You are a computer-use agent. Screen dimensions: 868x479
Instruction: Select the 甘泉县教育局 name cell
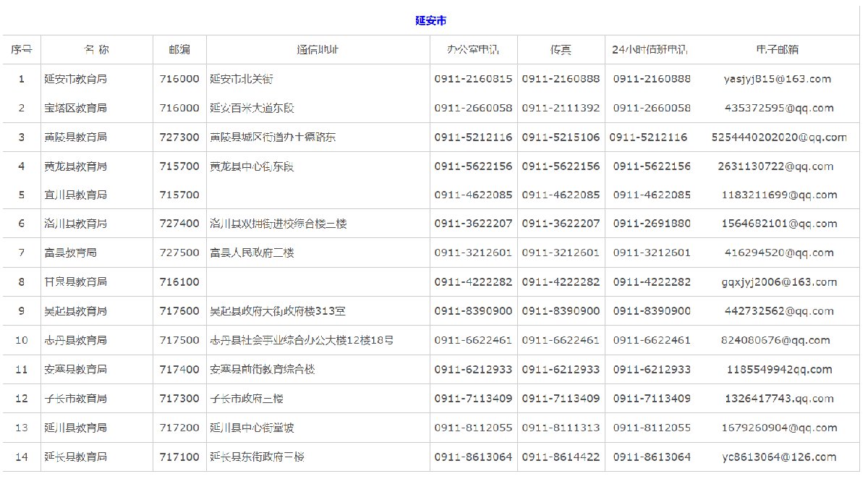point(75,281)
